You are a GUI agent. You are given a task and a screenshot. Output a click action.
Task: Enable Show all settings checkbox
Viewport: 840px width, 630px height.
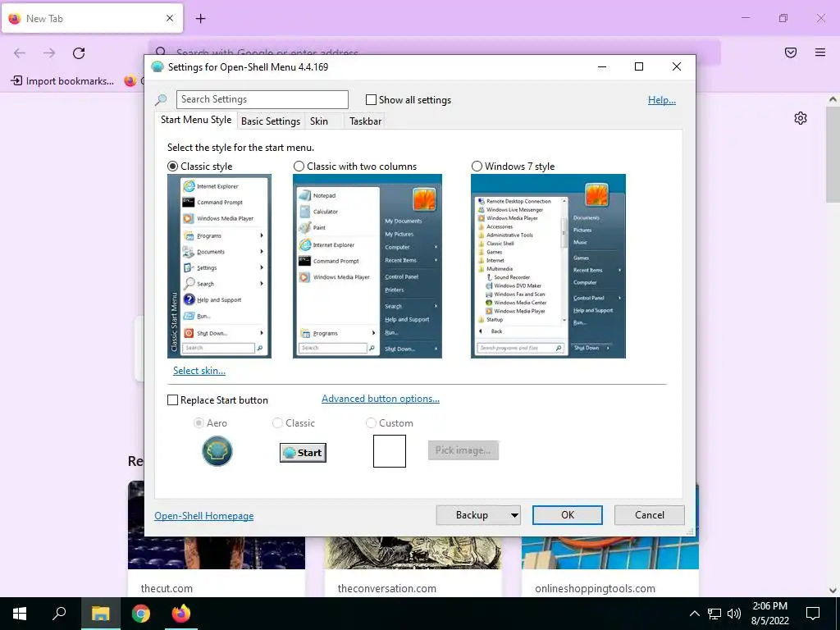click(371, 99)
